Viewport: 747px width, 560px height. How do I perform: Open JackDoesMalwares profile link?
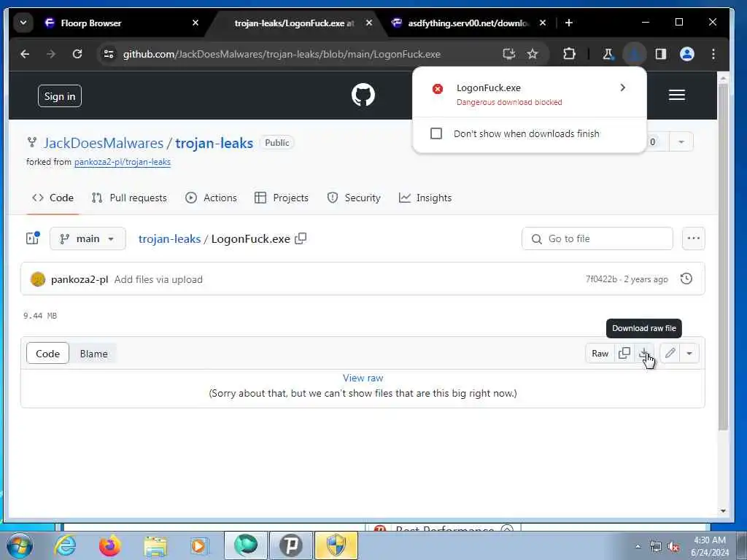[x=104, y=143]
